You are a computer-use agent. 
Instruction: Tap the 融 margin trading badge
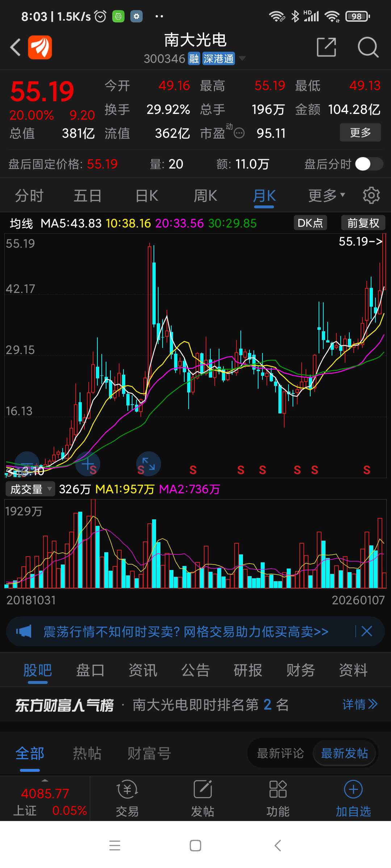pyautogui.click(x=194, y=59)
